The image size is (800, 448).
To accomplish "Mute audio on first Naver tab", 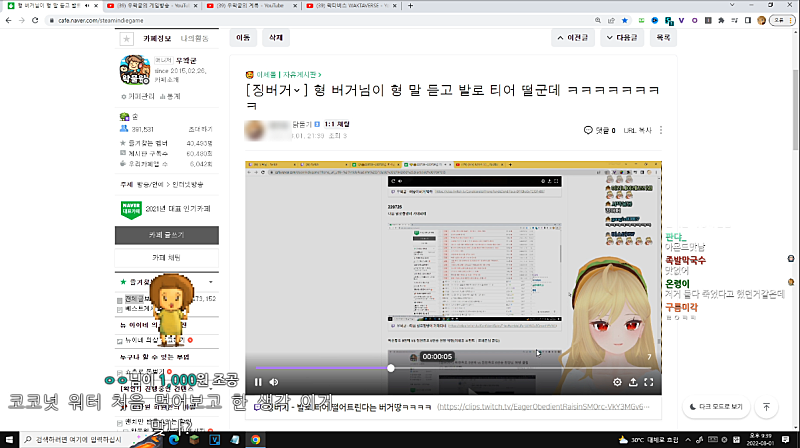I will (86, 6).
